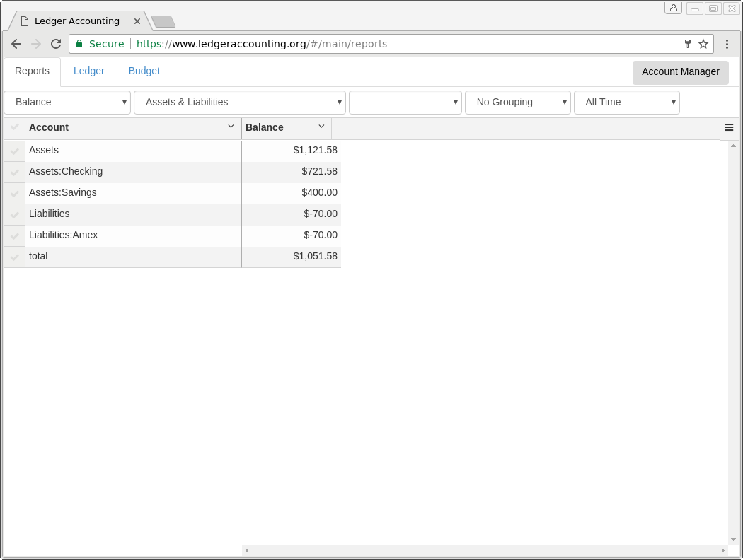Open the Balance report type dropdown

67,103
